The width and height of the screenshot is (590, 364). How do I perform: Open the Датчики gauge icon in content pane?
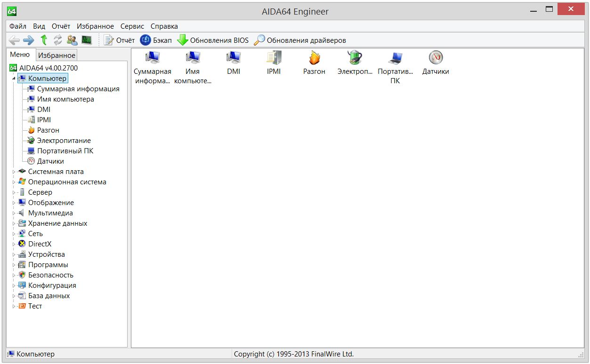[436, 63]
